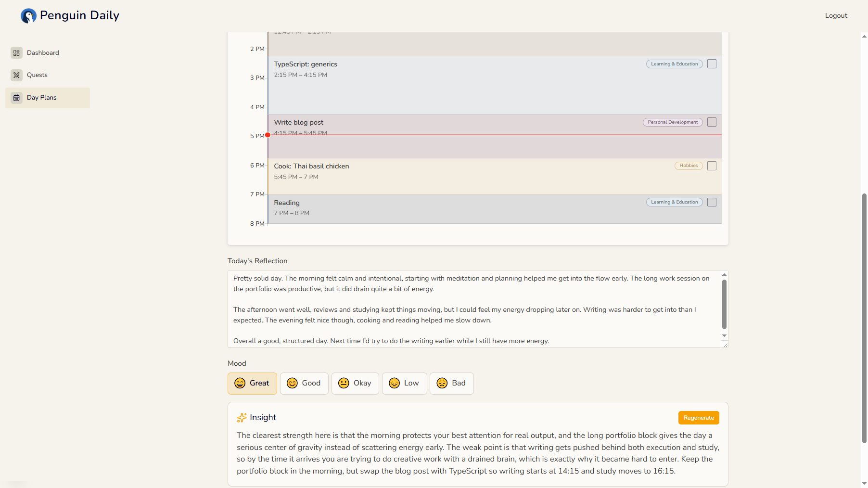Complete the Reading task checkbox

(x=712, y=202)
